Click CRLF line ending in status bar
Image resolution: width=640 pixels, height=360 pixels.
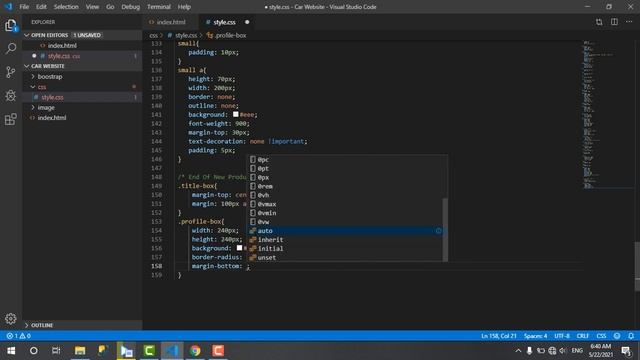click(582, 336)
